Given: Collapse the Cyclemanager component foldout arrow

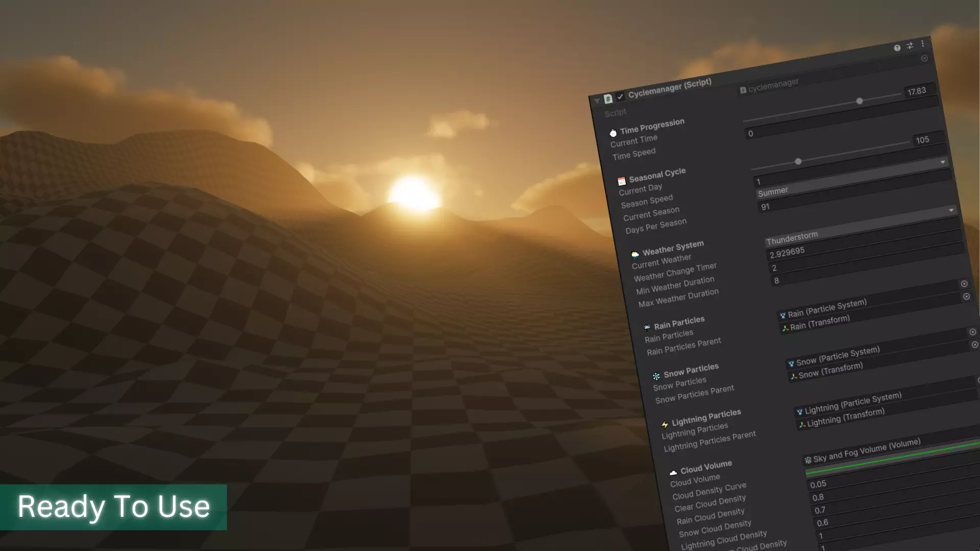Looking at the screenshot, I should click(597, 101).
